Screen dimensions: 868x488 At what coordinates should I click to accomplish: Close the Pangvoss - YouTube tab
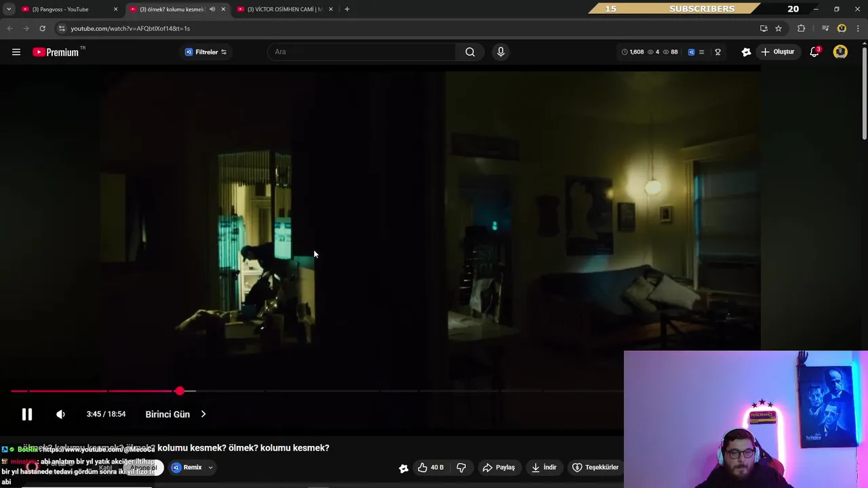point(115,9)
